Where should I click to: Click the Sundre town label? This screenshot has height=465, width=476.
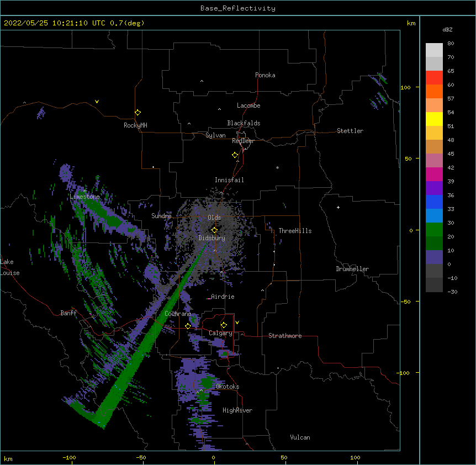pyautogui.click(x=161, y=216)
